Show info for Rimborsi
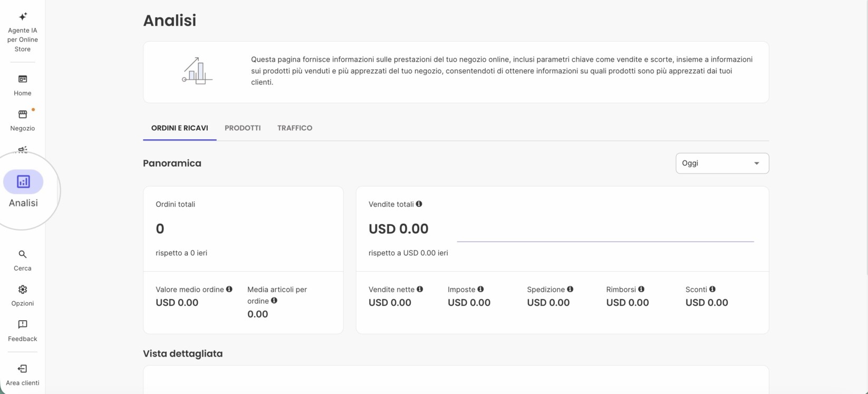The width and height of the screenshot is (868, 394). 641,289
